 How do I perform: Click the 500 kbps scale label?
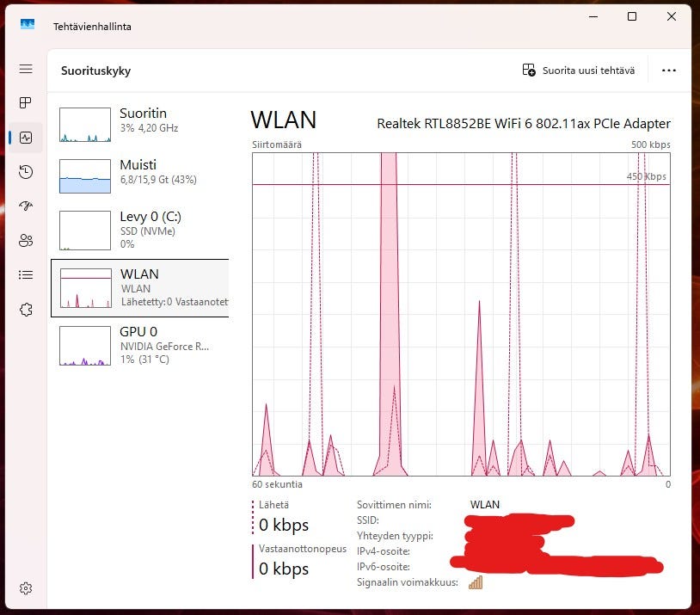click(650, 145)
